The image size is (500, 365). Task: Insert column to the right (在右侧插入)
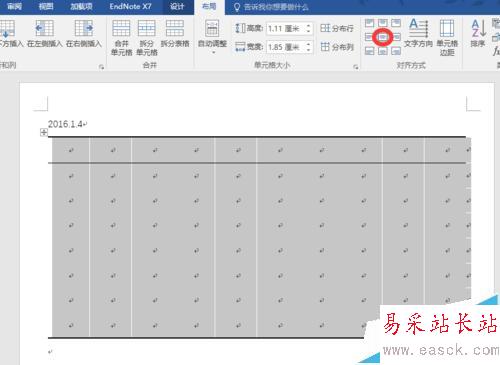click(83, 33)
